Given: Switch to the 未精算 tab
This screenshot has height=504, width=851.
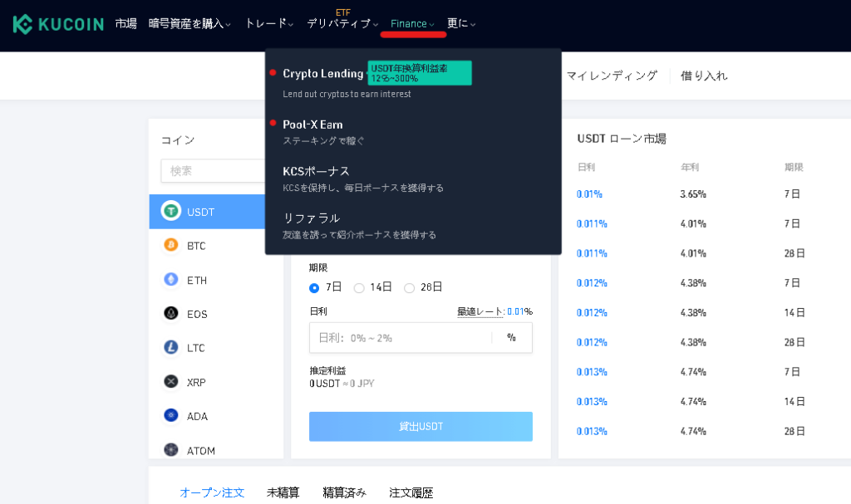Looking at the screenshot, I should (x=283, y=492).
